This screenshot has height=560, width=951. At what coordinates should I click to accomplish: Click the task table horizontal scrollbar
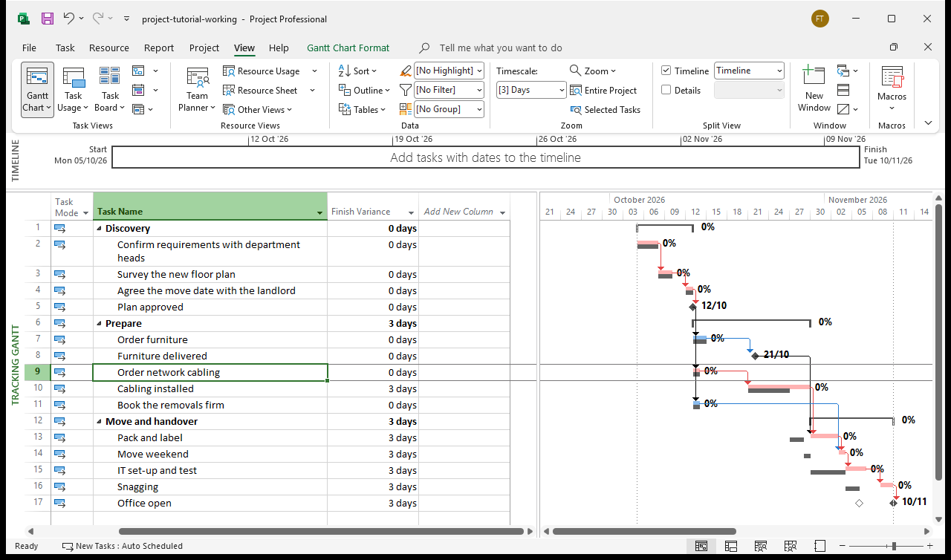click(x=321, y=531)
